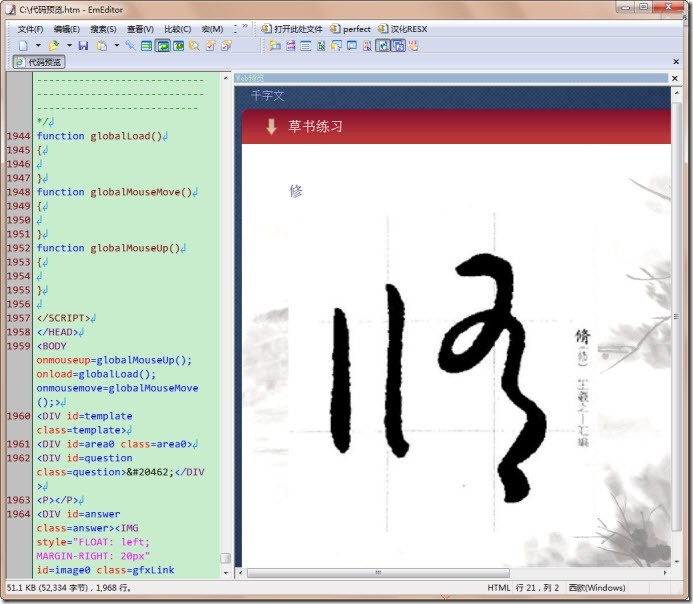Click the second orange document-edit icon
The height and width of the screenshot is (604, 693).
point(226,46)
